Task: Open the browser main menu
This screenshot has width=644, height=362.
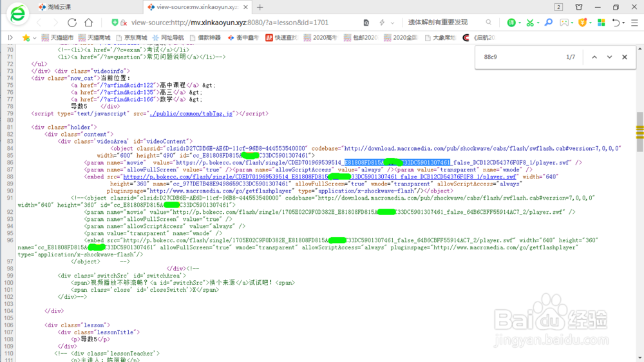Action: 634,23
